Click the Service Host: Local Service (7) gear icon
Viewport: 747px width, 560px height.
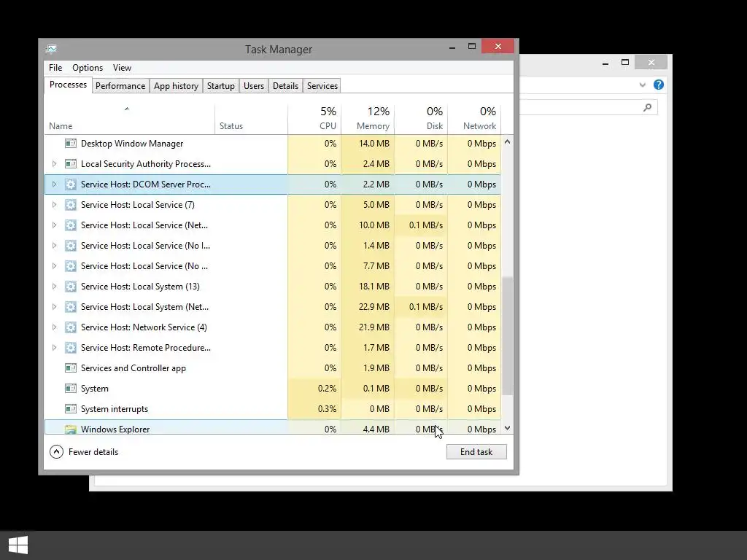click(71, 205)
